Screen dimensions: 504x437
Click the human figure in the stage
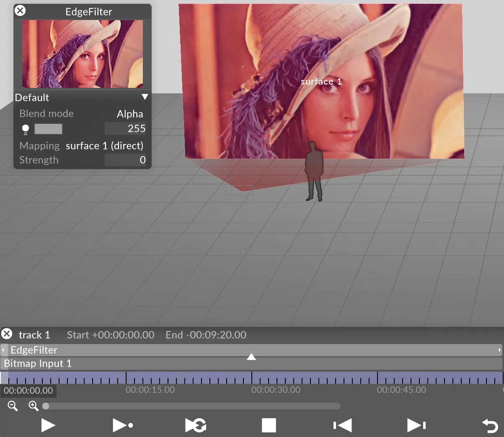point(314,171)
